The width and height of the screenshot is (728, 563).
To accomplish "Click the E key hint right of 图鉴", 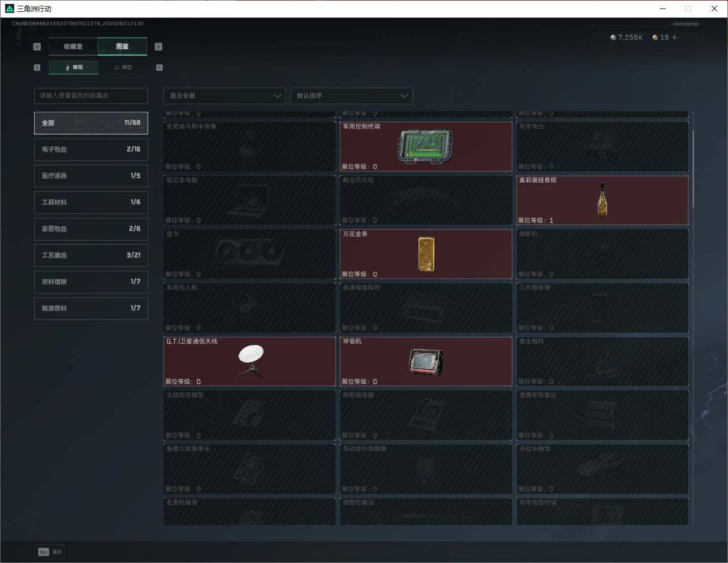I will coord(158,47).
